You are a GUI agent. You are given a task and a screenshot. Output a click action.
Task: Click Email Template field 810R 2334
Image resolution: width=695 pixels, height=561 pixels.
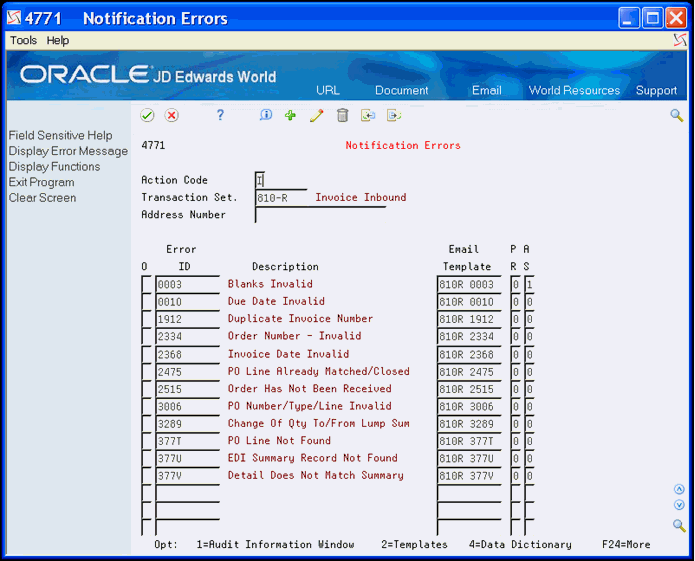pos(469,336)
